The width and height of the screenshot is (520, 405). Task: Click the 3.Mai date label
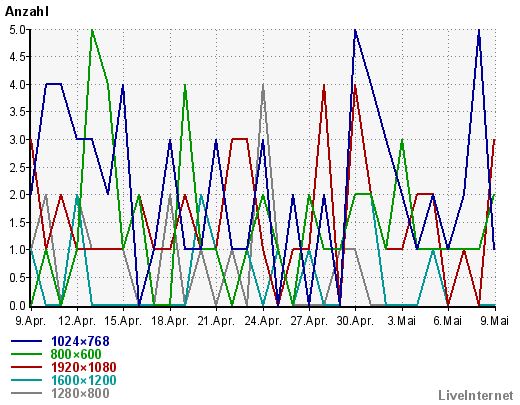(x=402, y=321)
